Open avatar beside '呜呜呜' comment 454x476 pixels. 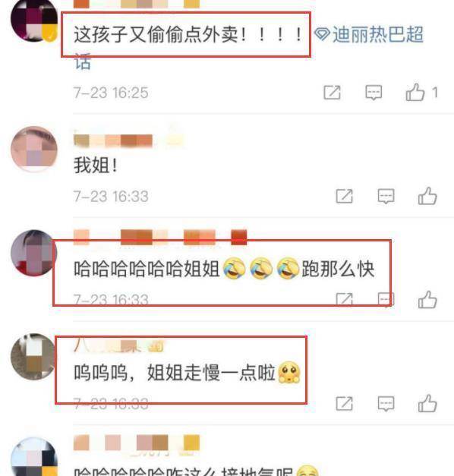pos(33,357)
